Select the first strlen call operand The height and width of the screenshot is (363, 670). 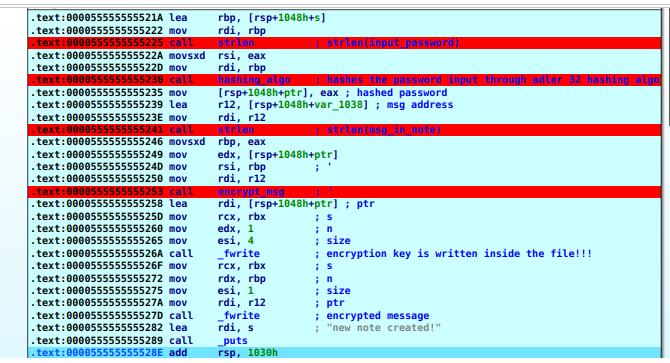click(235, 43)
